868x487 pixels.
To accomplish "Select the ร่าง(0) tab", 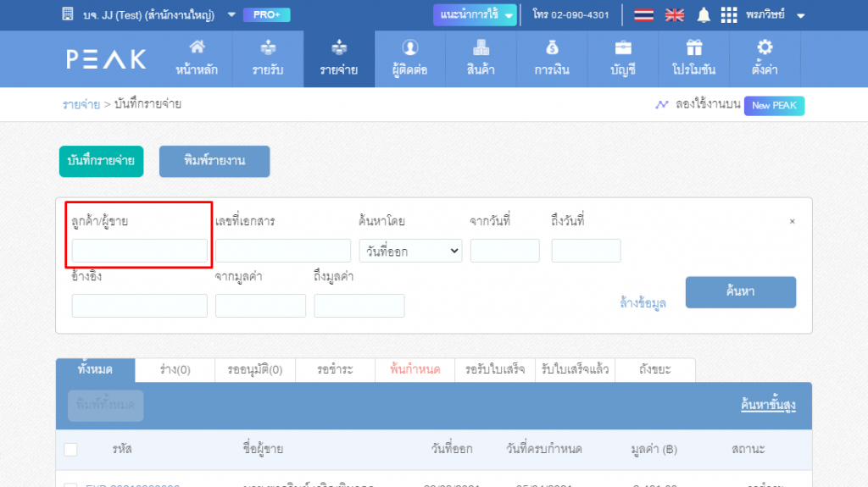I will pyautogui.click(x=175, y=369).
